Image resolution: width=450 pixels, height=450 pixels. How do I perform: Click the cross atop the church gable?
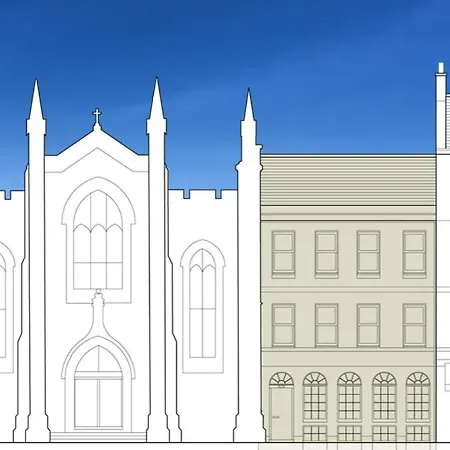click(x=97, y=115)
